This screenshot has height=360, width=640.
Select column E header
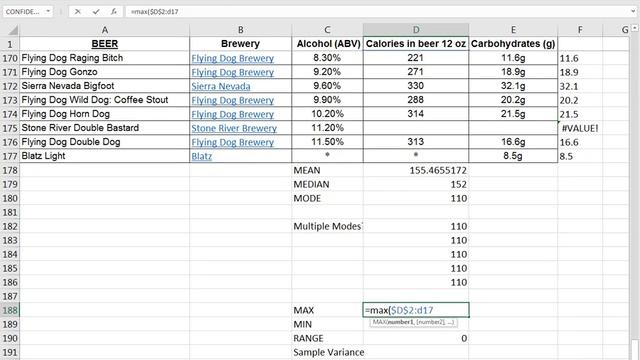pos(513,30)
